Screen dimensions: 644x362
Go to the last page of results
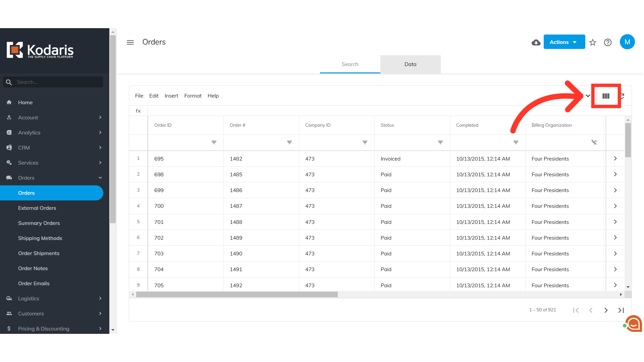621,310
